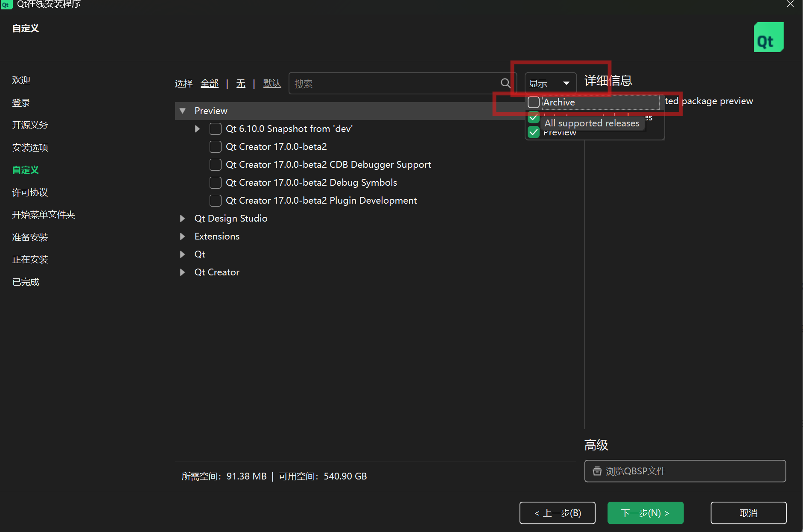This screenshot has width=803, height=532.
Task: Go back with 上一步(B) button
Action: coord(558,513)
